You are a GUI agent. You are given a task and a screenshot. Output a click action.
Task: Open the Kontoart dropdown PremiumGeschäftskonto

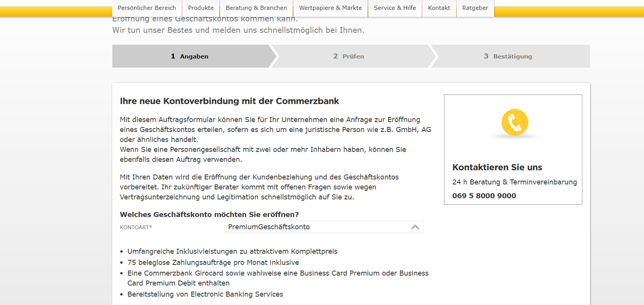pos(324,227)
